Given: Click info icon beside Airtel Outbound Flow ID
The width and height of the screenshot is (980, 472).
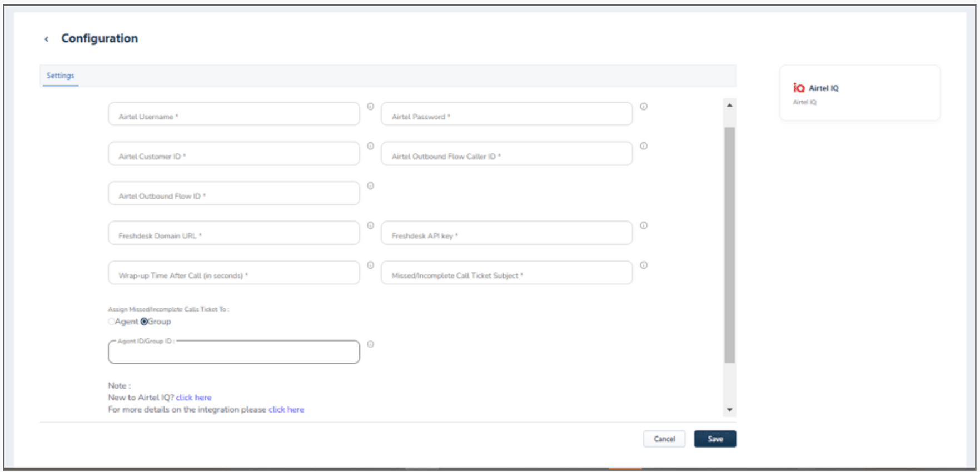Looking at the screenshot, I should click(370, 186).
